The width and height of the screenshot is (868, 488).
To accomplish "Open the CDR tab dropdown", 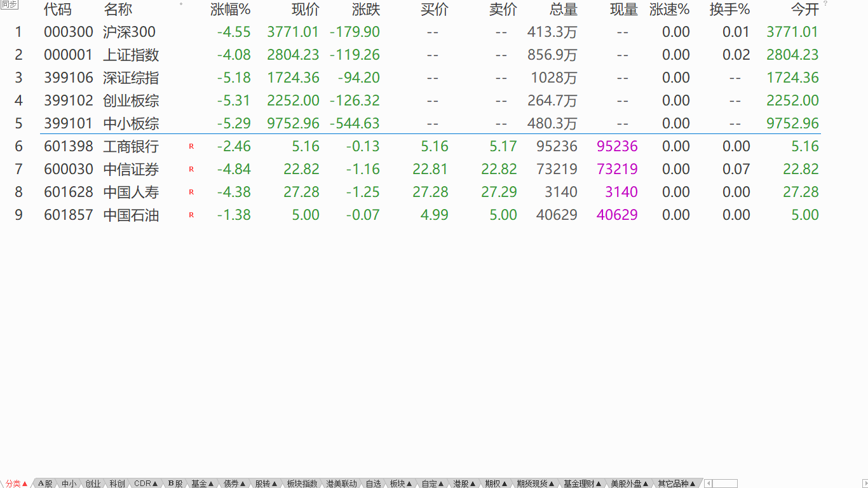I will point(146,484).
